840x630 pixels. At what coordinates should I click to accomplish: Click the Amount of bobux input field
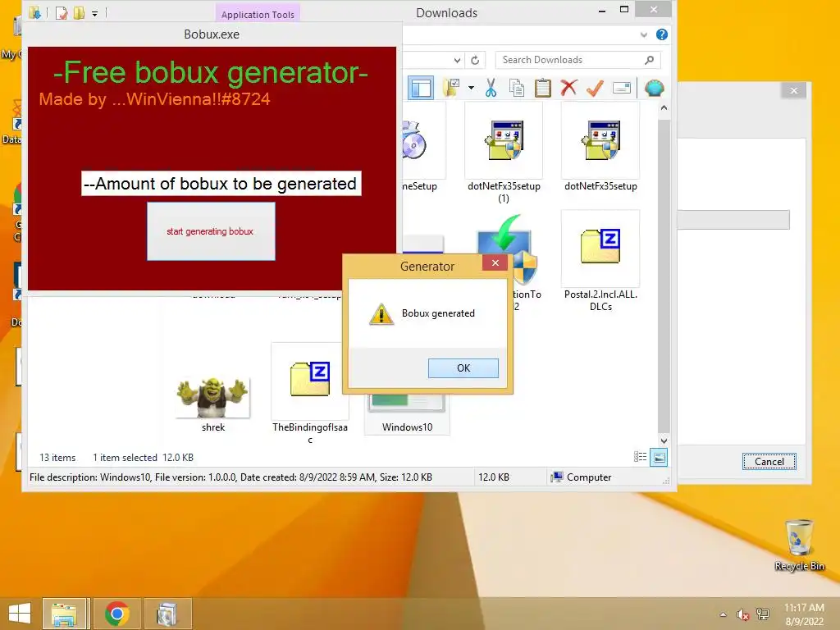coord(221,183)
